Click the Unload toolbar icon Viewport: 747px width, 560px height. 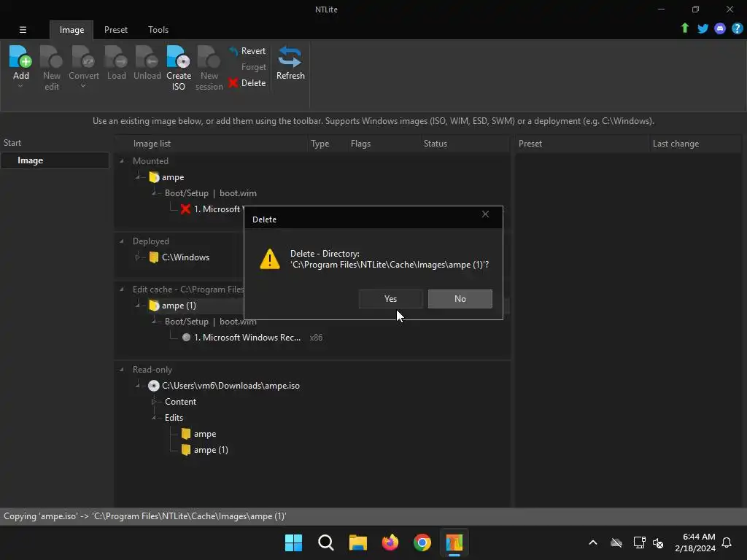point(147,57)
